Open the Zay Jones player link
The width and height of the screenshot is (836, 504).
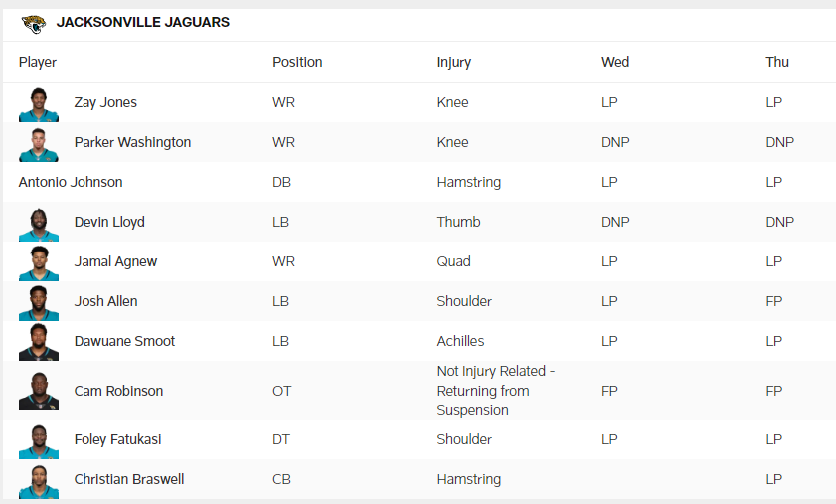[105, 102]
